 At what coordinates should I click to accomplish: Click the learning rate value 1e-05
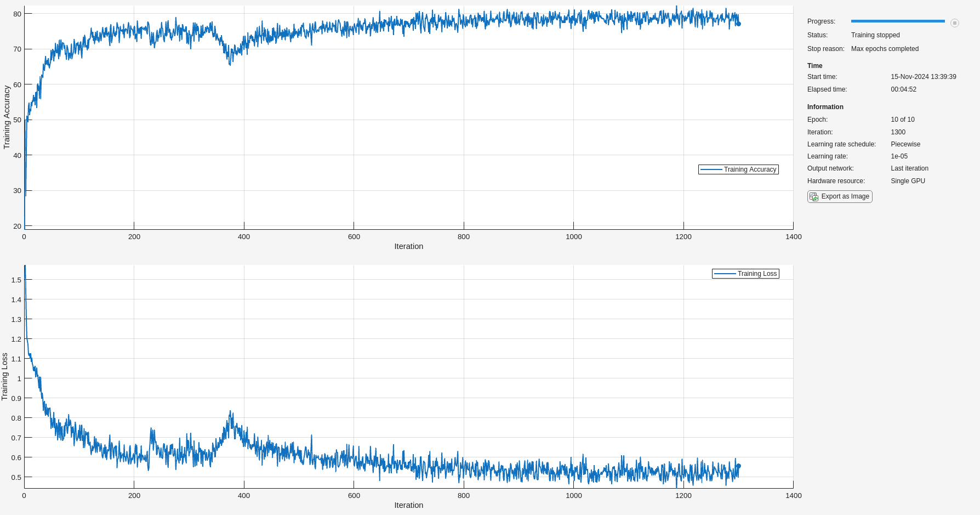[x=899, y=156]
